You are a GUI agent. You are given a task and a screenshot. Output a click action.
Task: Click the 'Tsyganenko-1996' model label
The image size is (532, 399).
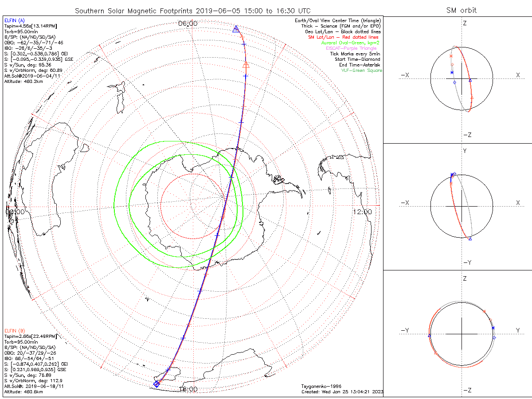(x=321, y=386)
